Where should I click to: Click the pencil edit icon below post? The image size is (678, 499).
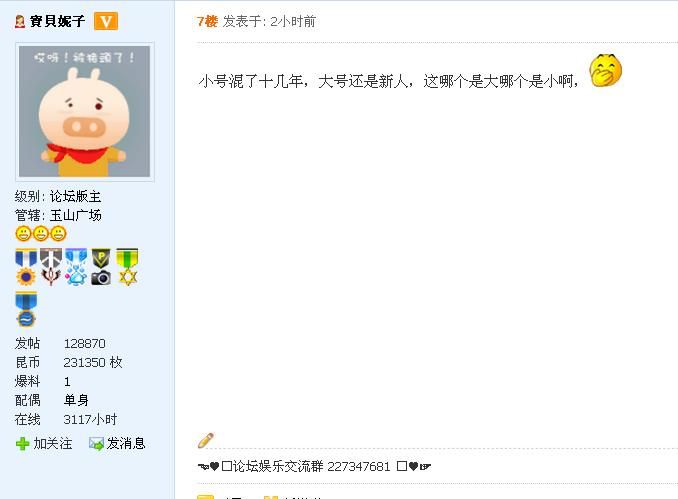point(206,440)
